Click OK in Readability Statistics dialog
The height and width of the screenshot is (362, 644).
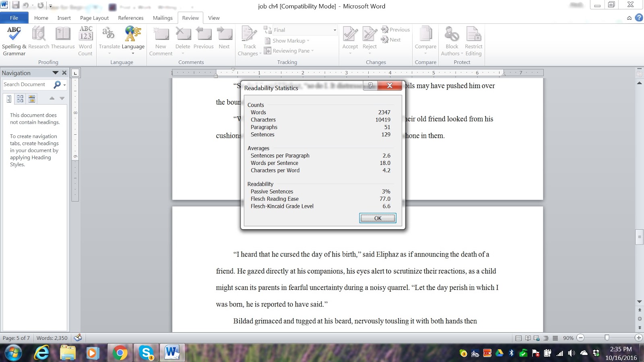(378, 218)
